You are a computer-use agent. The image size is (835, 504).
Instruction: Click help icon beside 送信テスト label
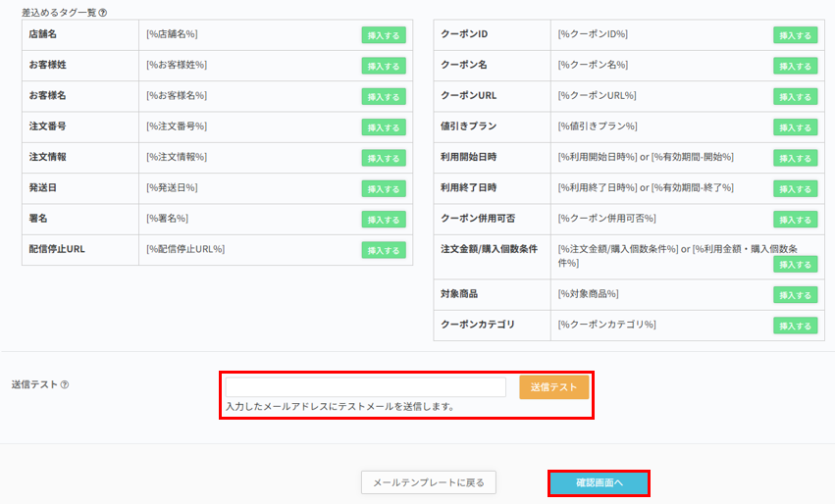pyautogui.click(x=65, y=384)
